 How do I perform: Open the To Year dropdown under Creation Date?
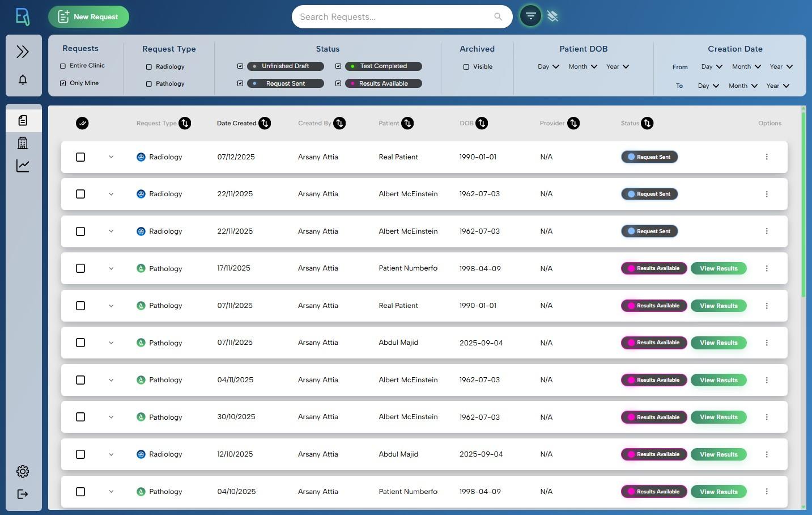(x=777, y=86)
